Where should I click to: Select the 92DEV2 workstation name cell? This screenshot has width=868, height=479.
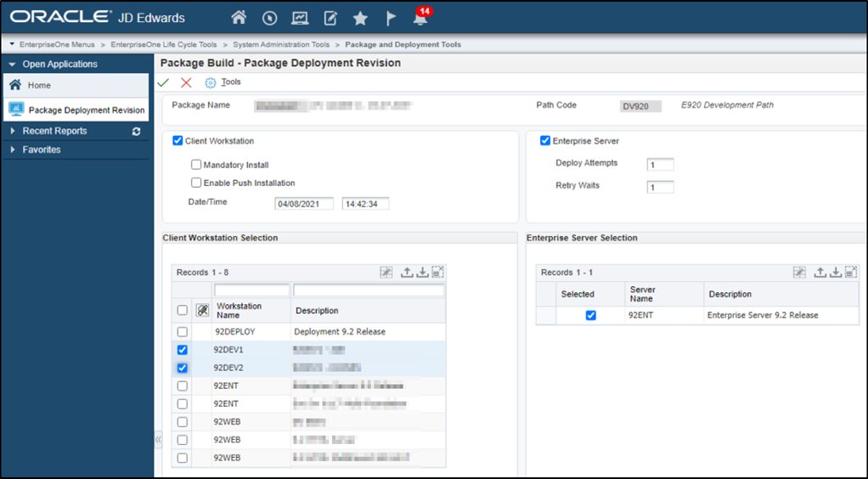[252, 368]
